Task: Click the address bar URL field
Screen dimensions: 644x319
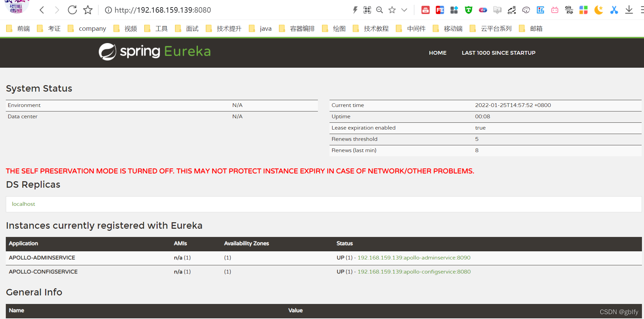Action: coord(163,10)
